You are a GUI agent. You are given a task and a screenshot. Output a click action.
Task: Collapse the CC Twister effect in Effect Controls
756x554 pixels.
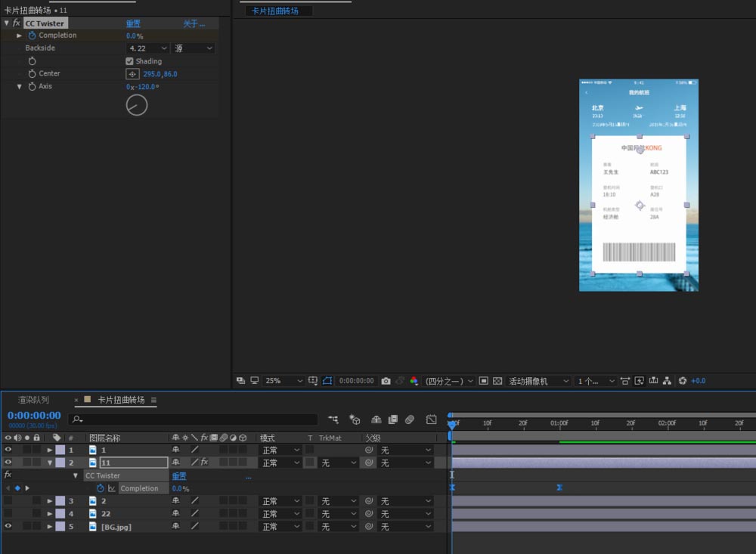coord(7,23)
